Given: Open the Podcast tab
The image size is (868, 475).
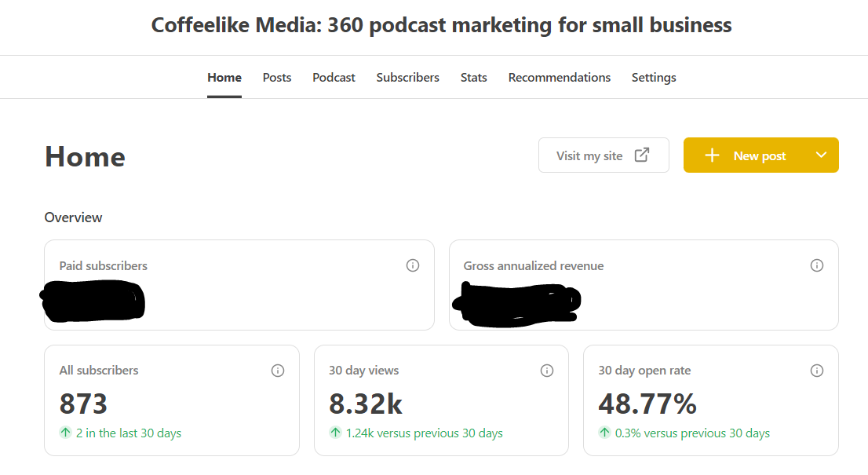Looking at the screenshot, I should point(334,78).
